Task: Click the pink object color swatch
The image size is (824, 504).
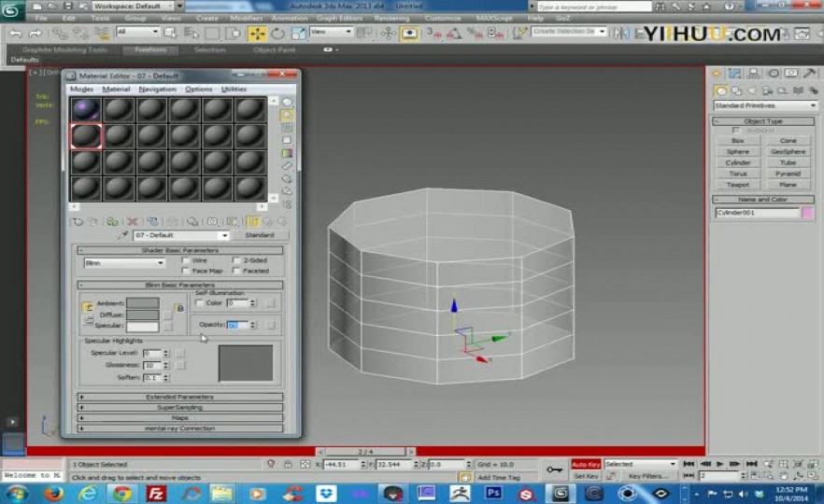Action: click(808, 213)
